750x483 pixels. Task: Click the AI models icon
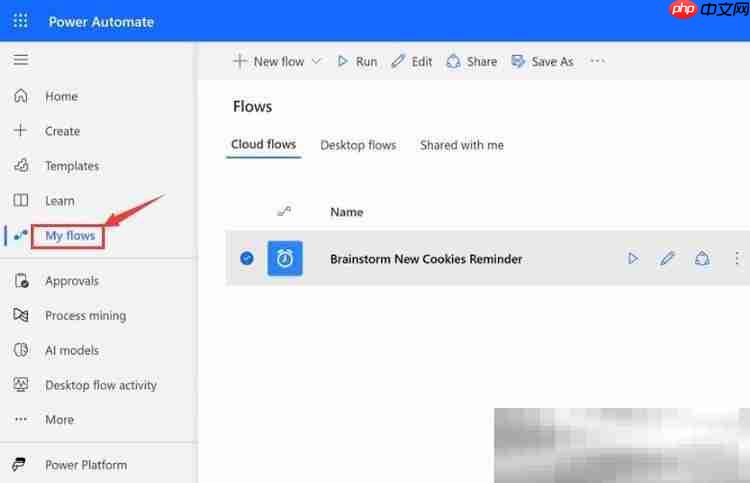pos(21,350)
